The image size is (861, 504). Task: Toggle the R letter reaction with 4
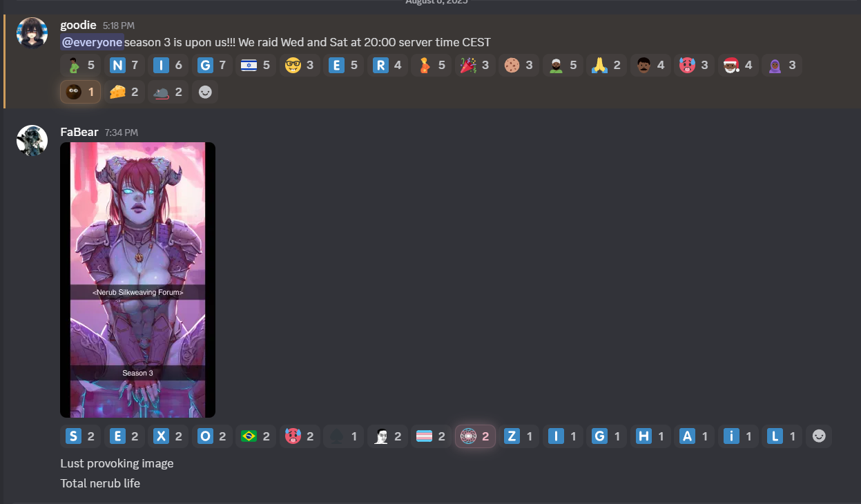click(x=387, y=66)
